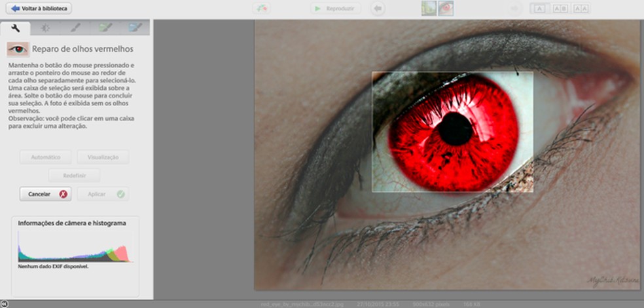Select the red eye thumbnail in the top strip
Viewport: 644px width, 308px height.
point(446,9)
